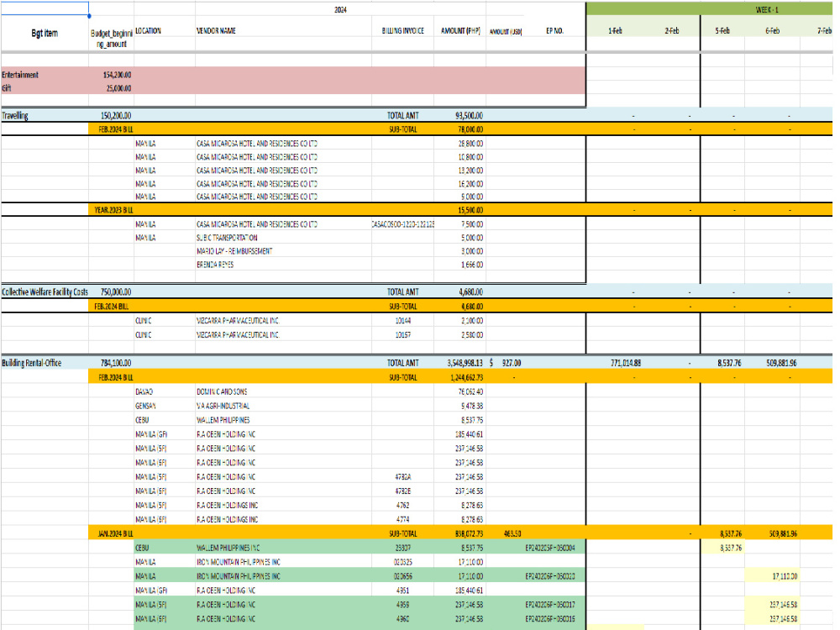
Task: Click the USD sub-total 463.50
Action: pos(512,534)
